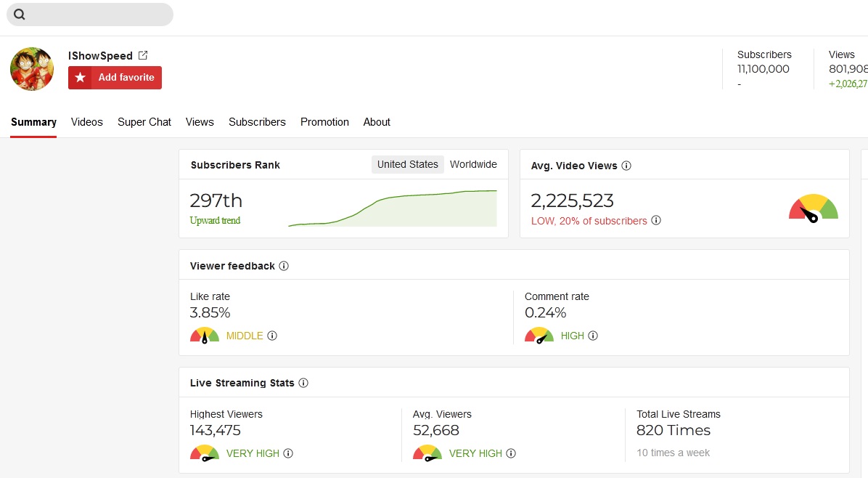The height and width of the screenshot is (478, 868).
Task: Click the Avg. Video Views gauge meter
Action: [813, 208]
